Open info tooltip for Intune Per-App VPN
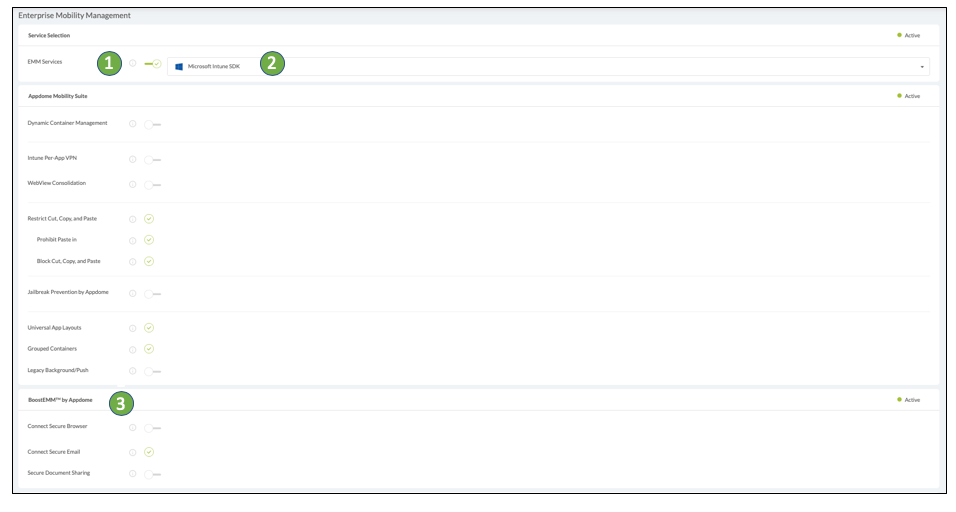This screenshot has height=512, width=956. (x=133, y=159)
